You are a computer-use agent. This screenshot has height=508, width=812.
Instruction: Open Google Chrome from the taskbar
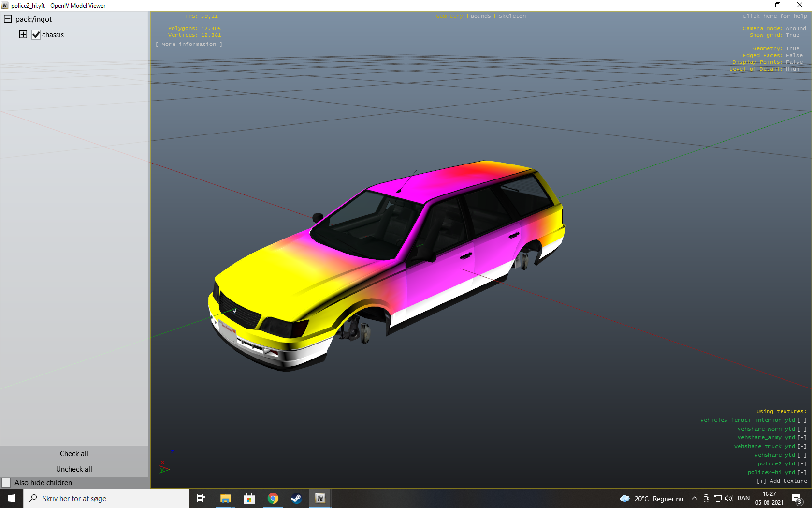(x=273, y=498)
